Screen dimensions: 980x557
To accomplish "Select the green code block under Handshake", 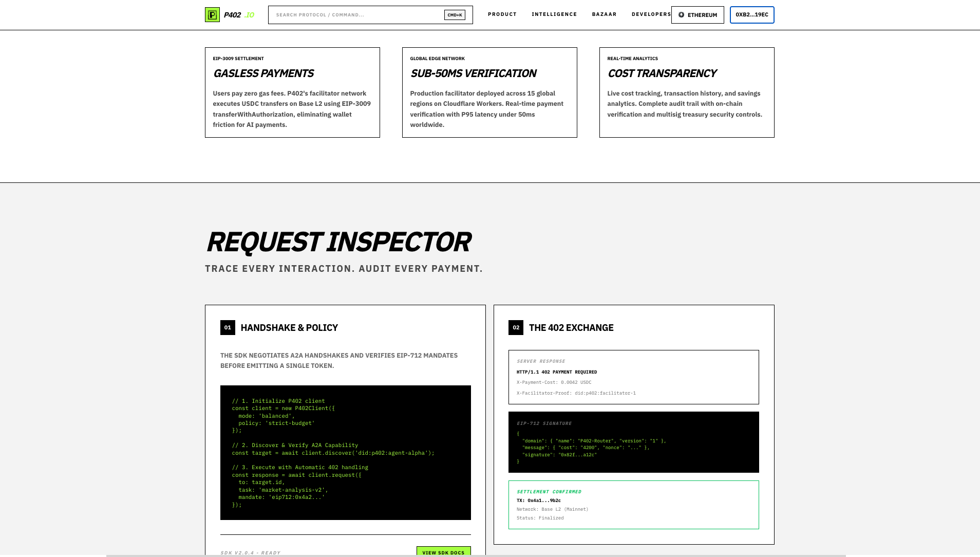I will (346, 452).
